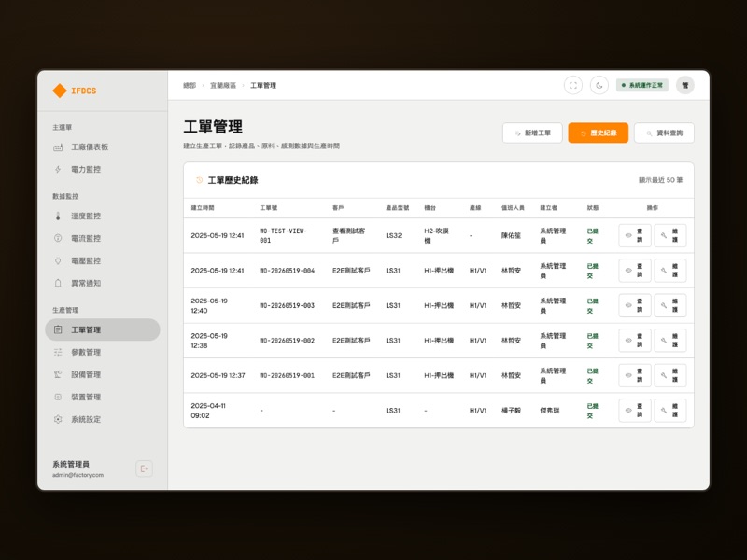Click the 工單歷史紀錄 panel heading
This screenshot has height=560, width=747.
tap(233, 180)
